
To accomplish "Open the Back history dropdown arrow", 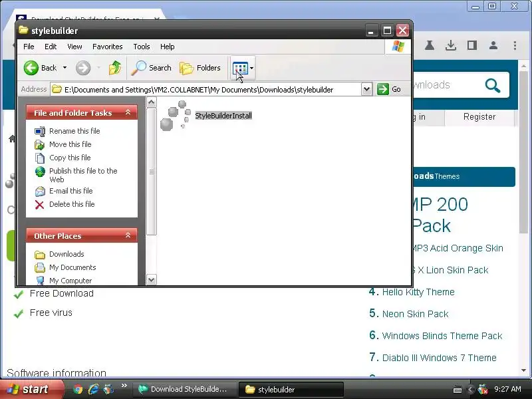I will pyautogui.click(x=65, y=68).
